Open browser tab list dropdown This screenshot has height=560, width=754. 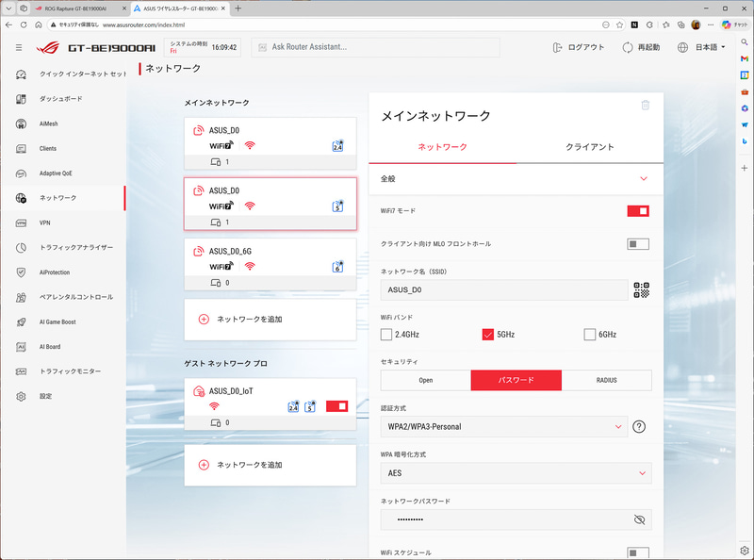[8, 8]
